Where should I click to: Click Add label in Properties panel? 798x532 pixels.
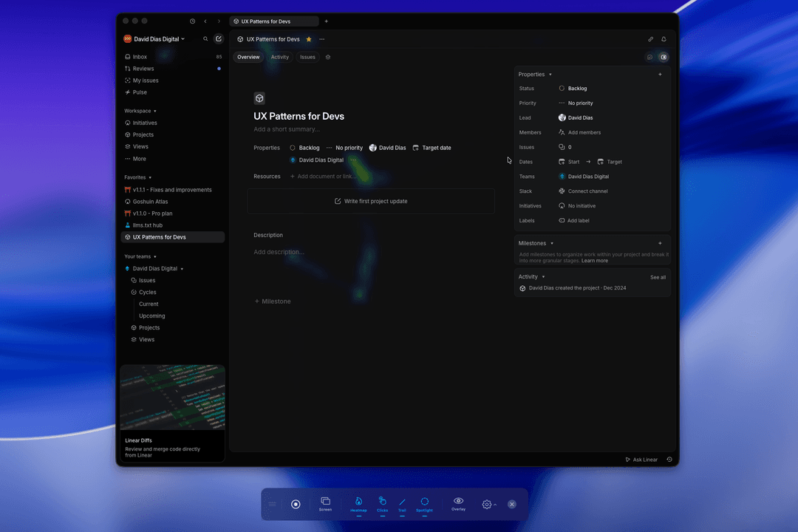coord(574,220)
